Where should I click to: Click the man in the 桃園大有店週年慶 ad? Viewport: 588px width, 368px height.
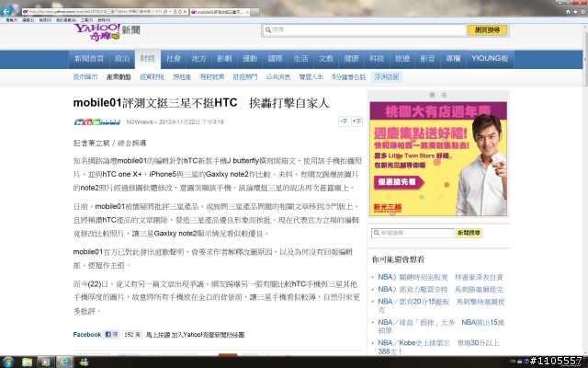pos(481,166)
